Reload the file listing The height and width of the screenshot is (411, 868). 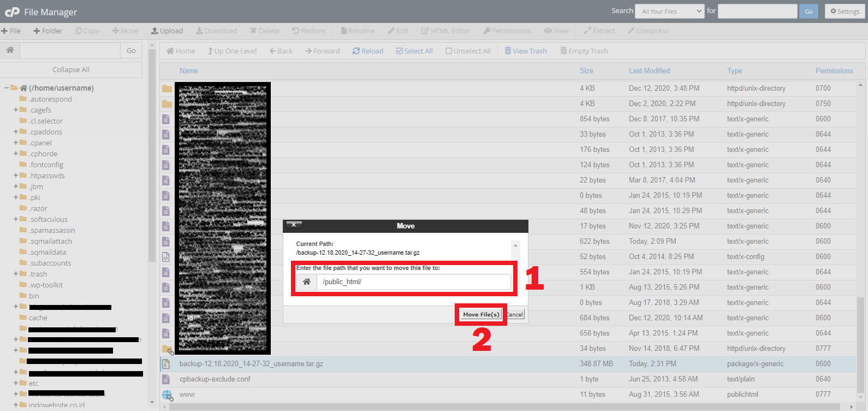point(368,51)
